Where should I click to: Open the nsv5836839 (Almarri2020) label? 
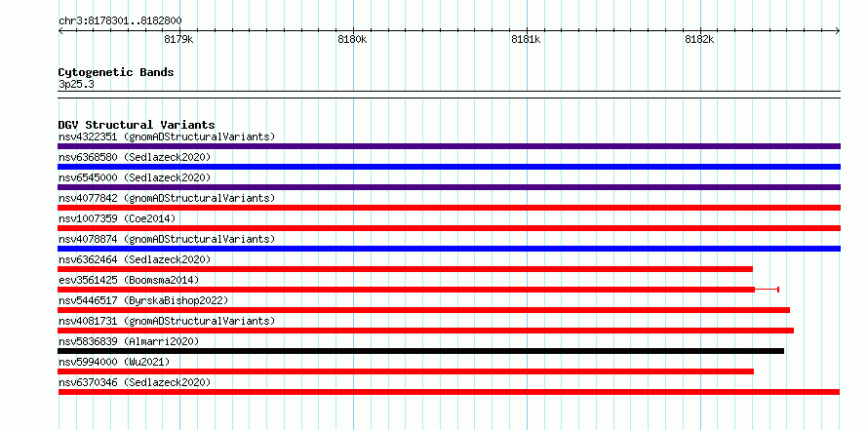coord(129,341)
